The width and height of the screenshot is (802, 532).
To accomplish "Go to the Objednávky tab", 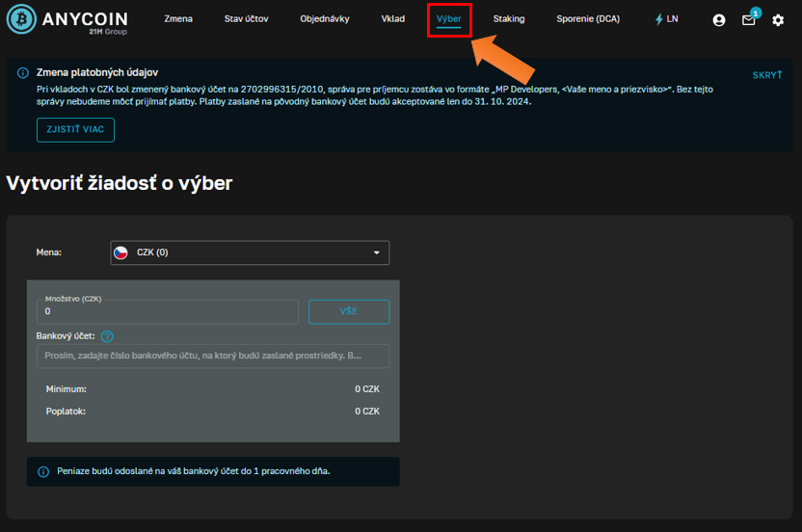I will (x=325, y=19).
